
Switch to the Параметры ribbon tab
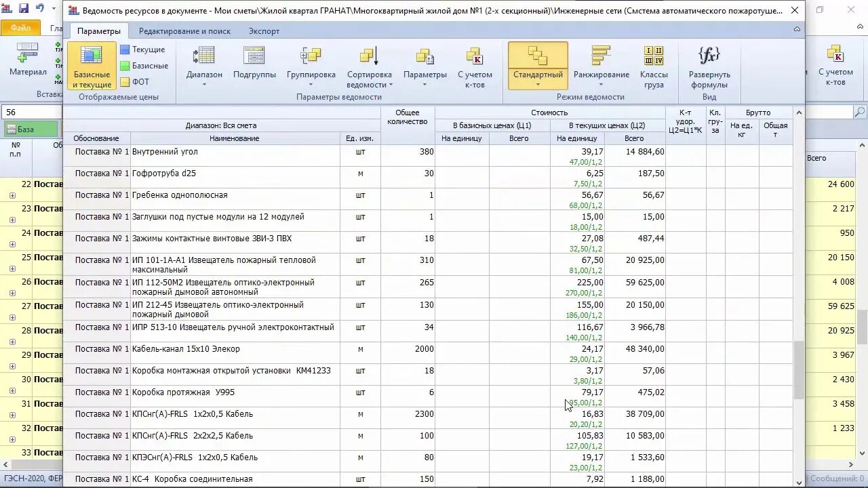point(99,31)
